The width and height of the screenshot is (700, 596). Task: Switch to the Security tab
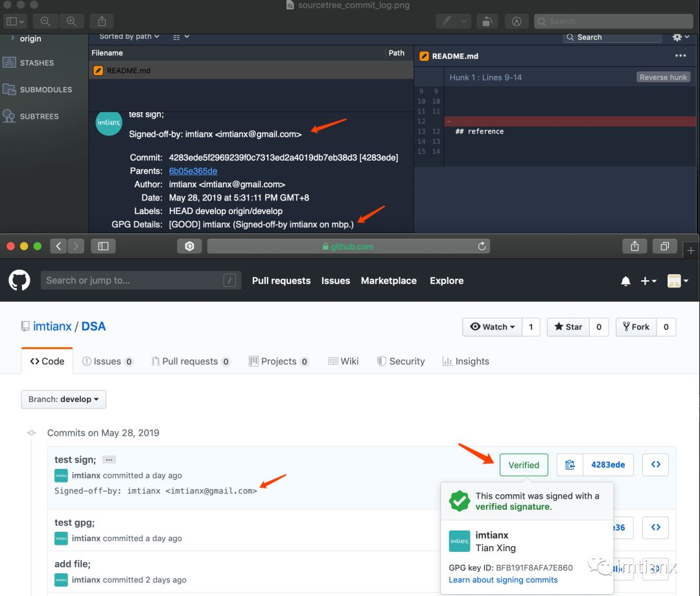[x=401, y=361]
